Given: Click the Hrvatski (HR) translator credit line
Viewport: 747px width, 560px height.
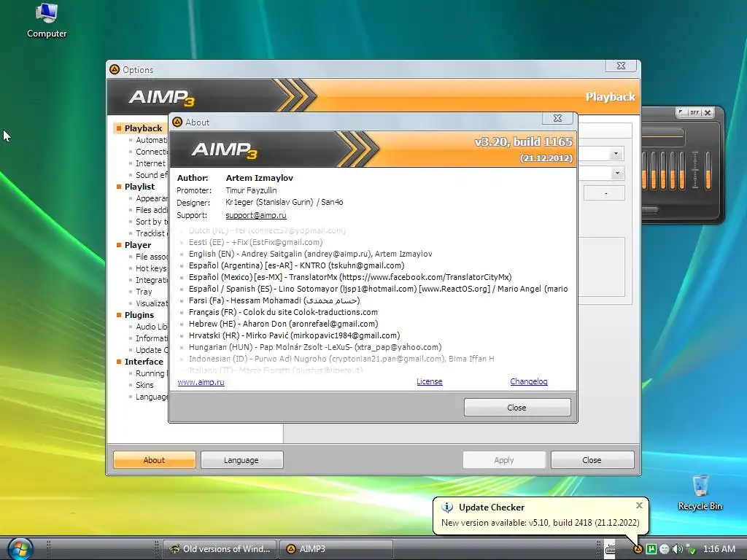Looking at the screenshot, I should click(x=294, y=335).
